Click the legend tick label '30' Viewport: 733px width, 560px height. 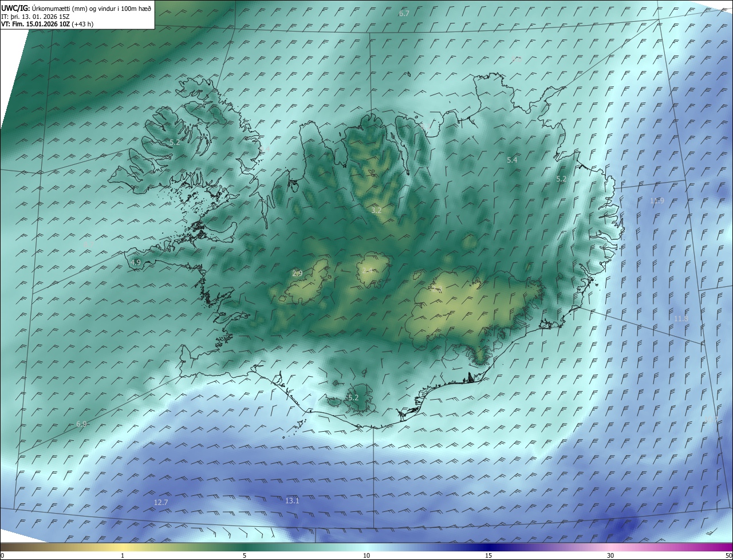coord(610,555)
